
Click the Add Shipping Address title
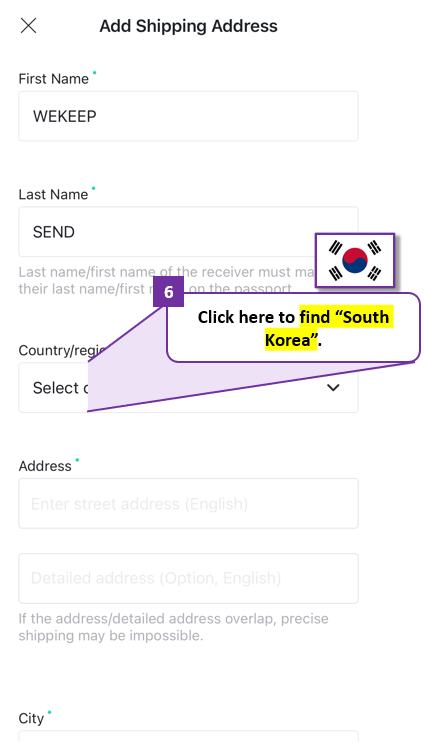pyautogui.click(x=188, y=26)
